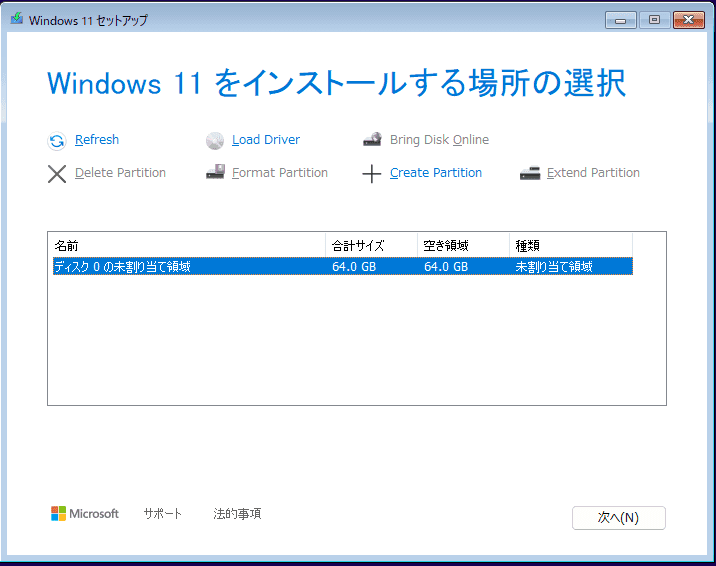Open the サポート link
This screenshot has width=716, height=566.
click(x=163, y=514)
